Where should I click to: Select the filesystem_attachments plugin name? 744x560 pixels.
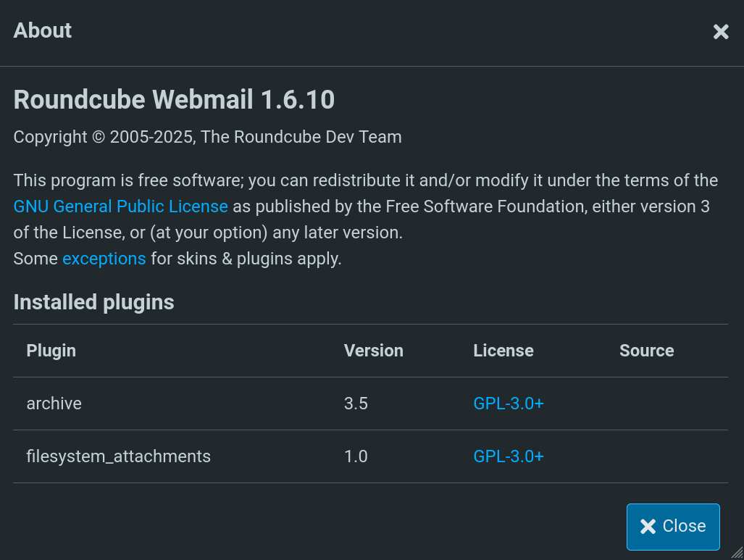tap(119, 456)
